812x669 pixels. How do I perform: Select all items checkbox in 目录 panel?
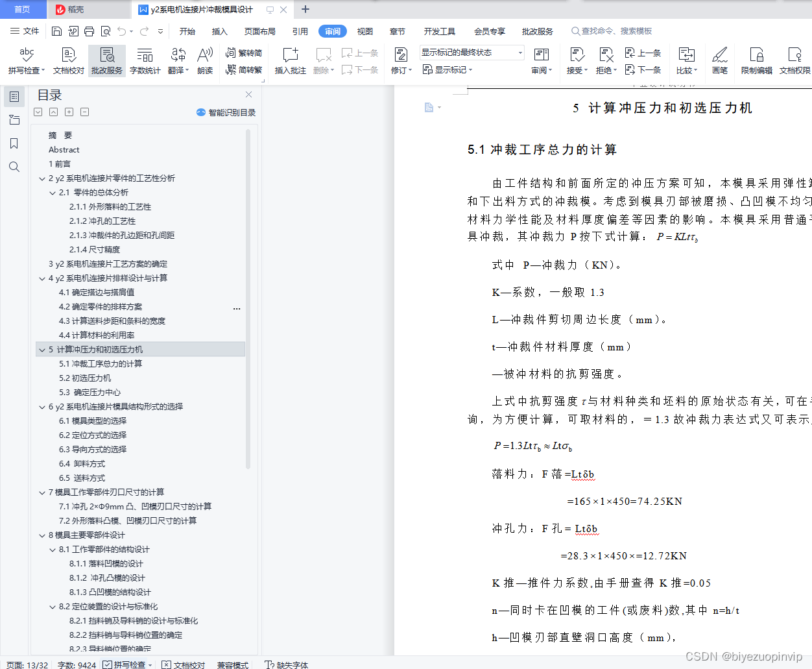(x=38, y=112)
